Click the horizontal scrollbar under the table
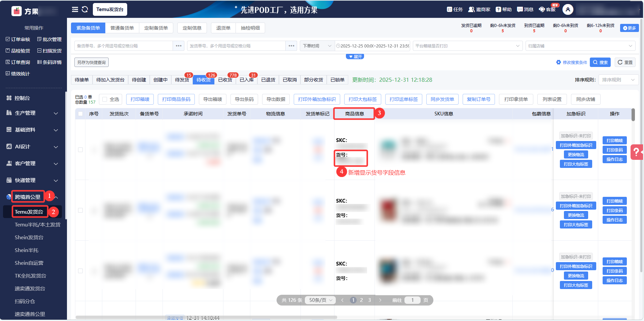Image resolution: width=644 pixels, height=321 pixels. coord(207,317)
